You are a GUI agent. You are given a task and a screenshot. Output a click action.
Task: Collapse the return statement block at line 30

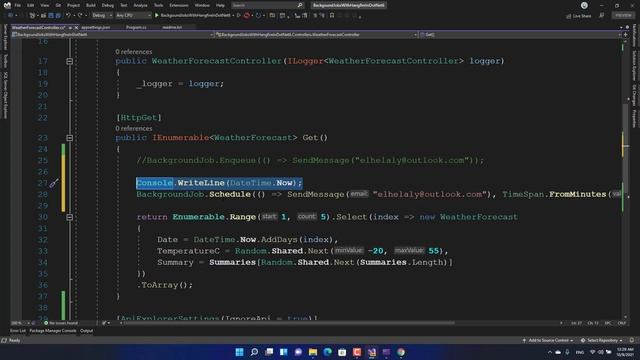pos(69,217)
